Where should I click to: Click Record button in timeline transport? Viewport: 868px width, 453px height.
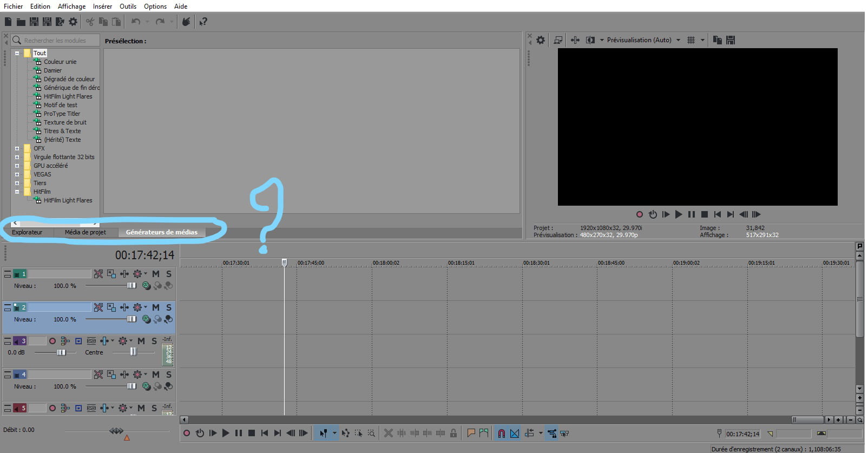point(187,433)
